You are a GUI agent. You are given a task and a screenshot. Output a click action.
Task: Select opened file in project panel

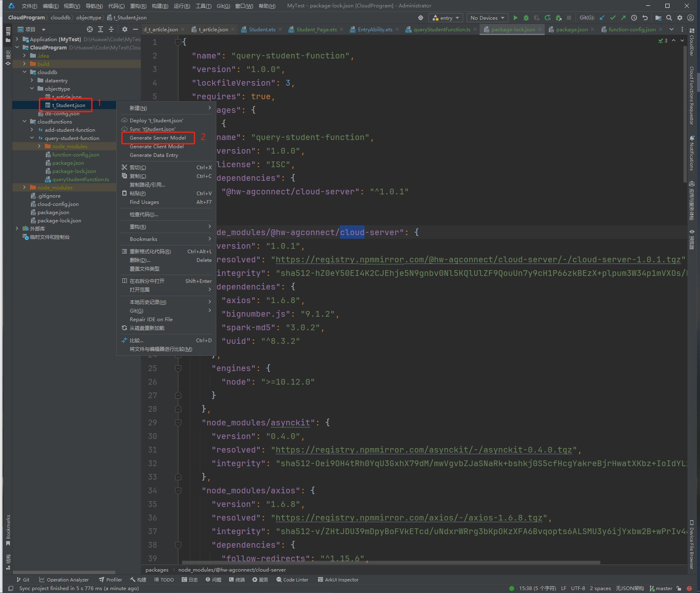89,29
